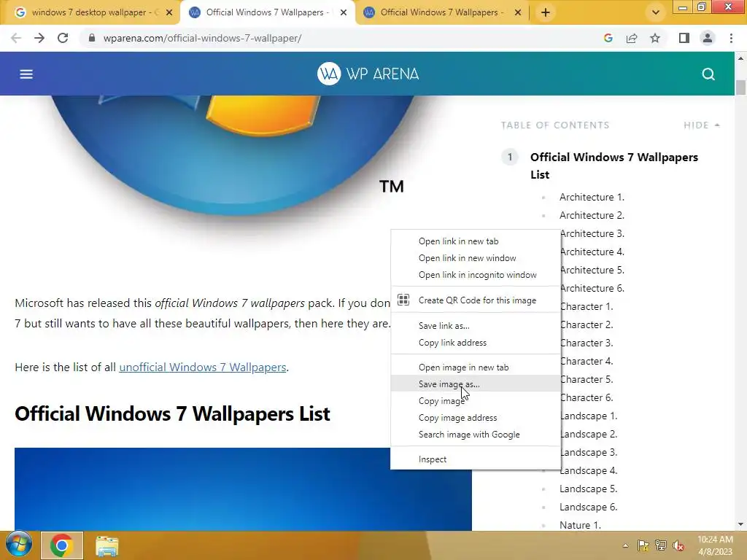
Task: Open 'unofficial Windows 7 Wallpapers' link
Action: [x=203, y=367]
